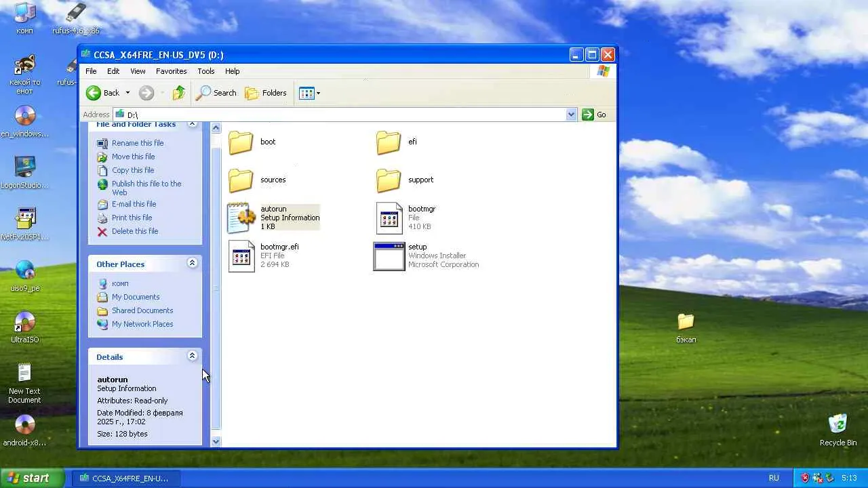
Task: Open the File menu
Action: coord(91,71)
